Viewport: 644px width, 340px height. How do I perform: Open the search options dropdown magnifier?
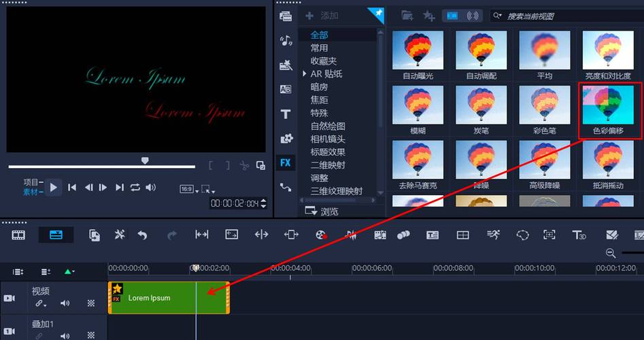pos(497,16)
